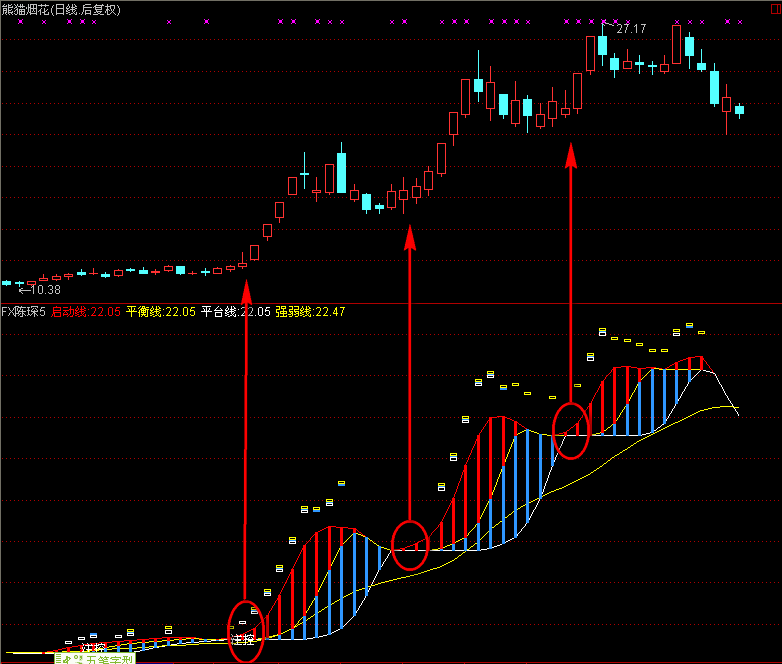Select the 启动线:22.05 readout
The image size is (782, 664).
(86, 312)
